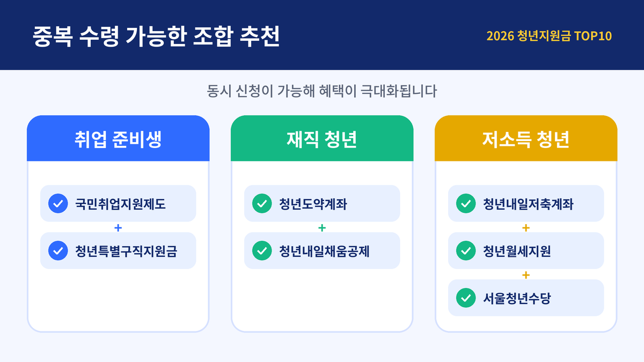Click checkmark icon beside 국민취업지원제도
Screen dimensions: 644x362
pos(57,204)
